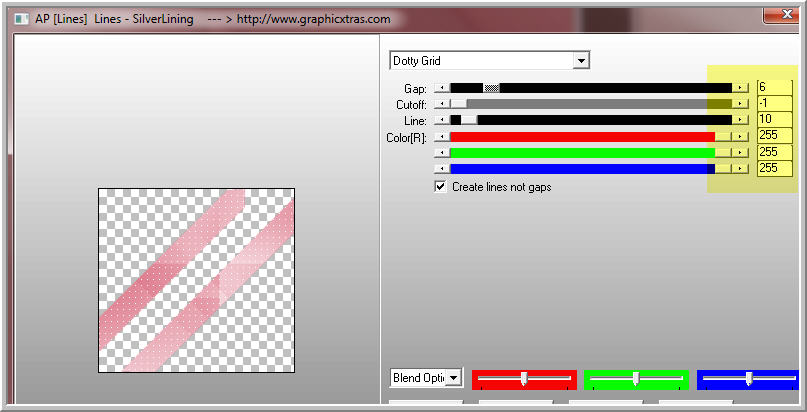Click the red Color[R] value field 255

click(x=774, y=136)
